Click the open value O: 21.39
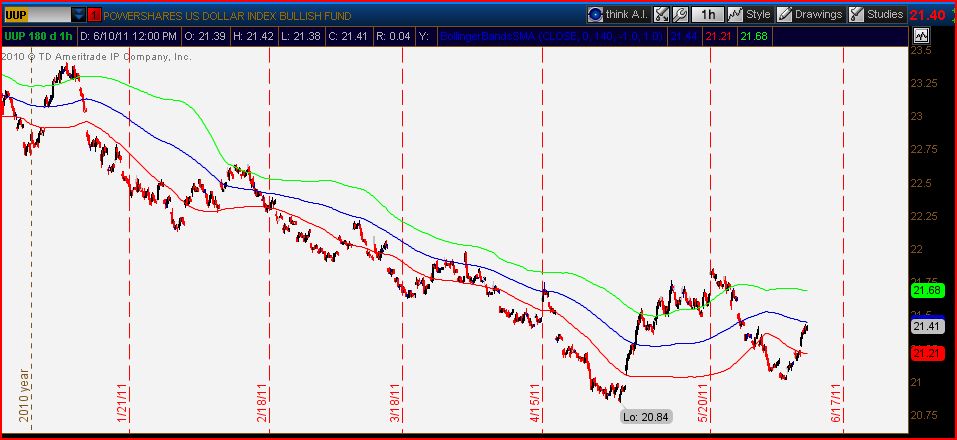Viewport: 957px width, 440px height. (205, 37)
